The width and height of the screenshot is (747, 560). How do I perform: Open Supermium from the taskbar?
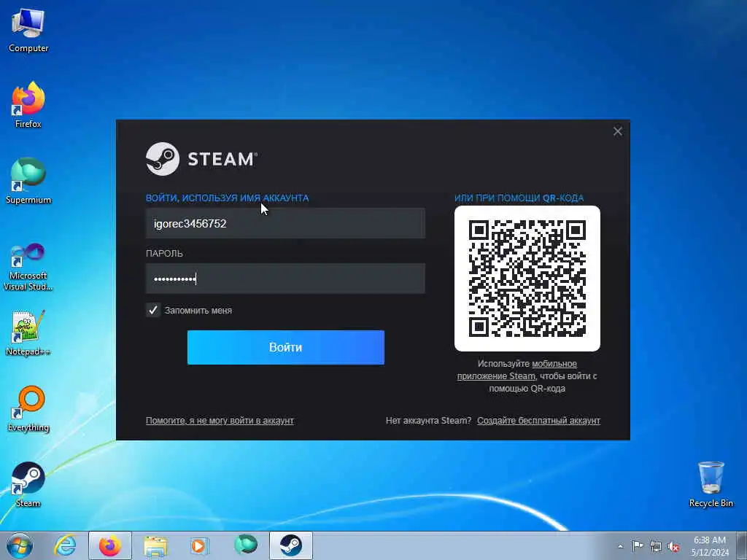[246, 545]
